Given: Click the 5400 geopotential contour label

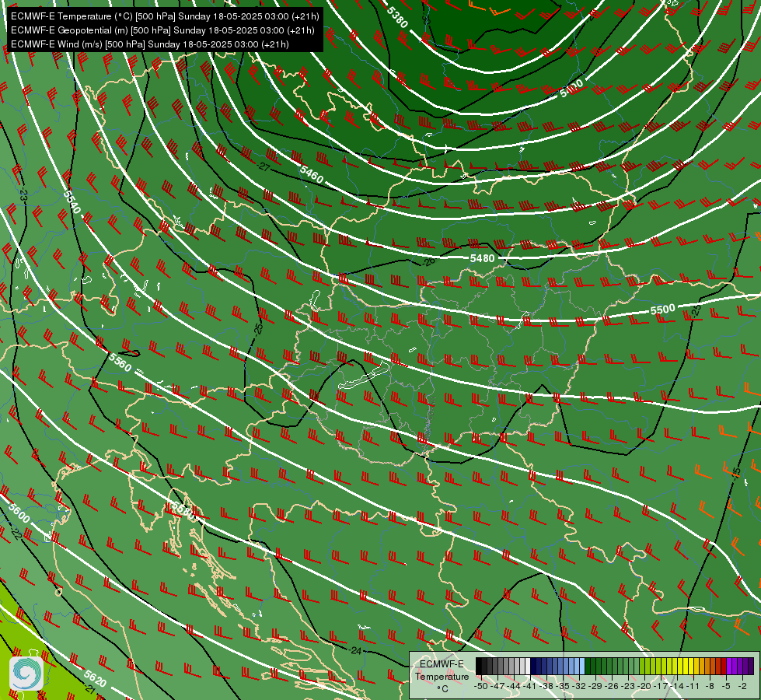Looking at the screenshot, I should coord(571,89).
